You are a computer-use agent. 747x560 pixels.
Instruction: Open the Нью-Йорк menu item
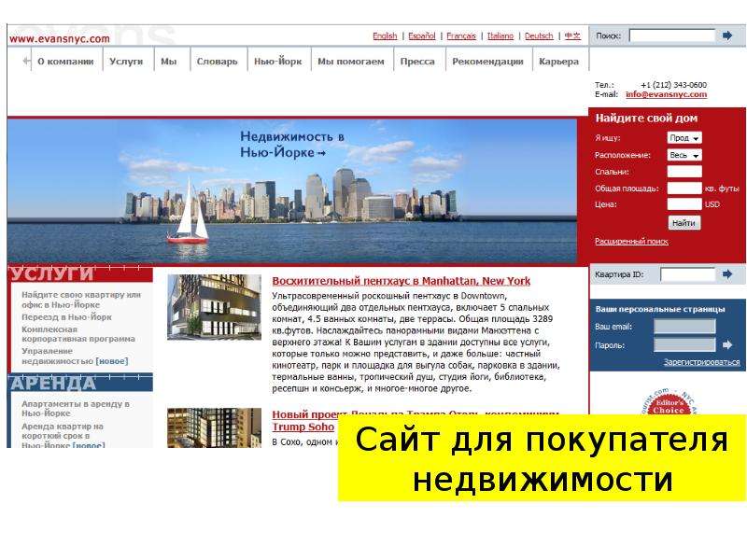click(x=278, y=61)
